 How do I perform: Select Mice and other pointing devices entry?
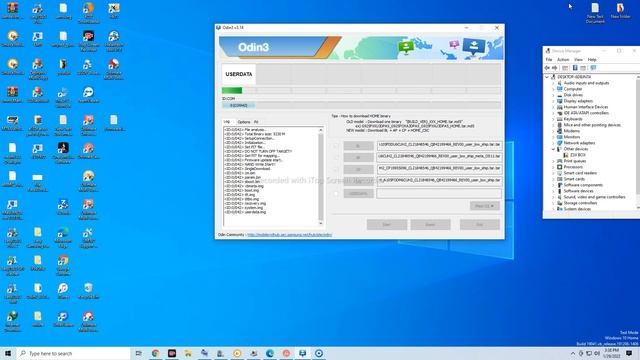point(592,125)
